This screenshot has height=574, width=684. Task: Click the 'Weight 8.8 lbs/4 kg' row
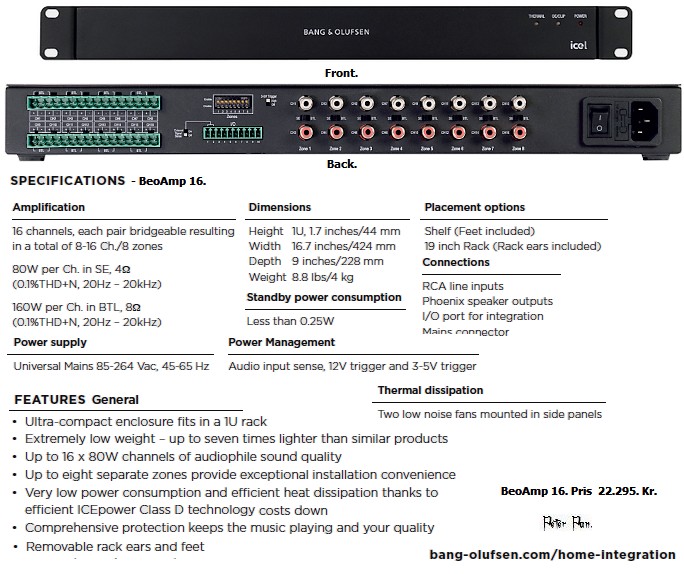[x=301, y=277]
